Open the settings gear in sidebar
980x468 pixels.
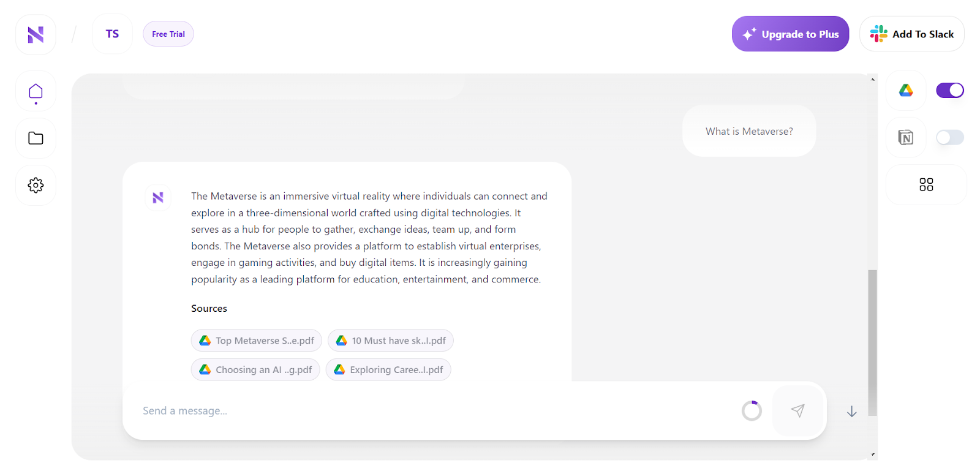[x=36, y=185]
